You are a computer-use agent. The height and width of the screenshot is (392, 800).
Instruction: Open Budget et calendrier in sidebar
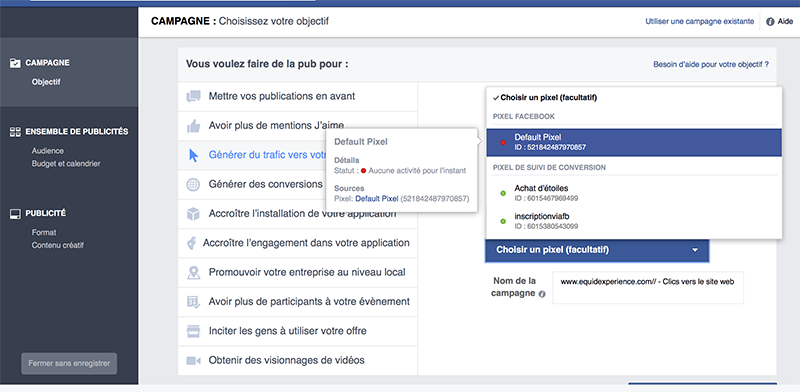click(66, 164)
